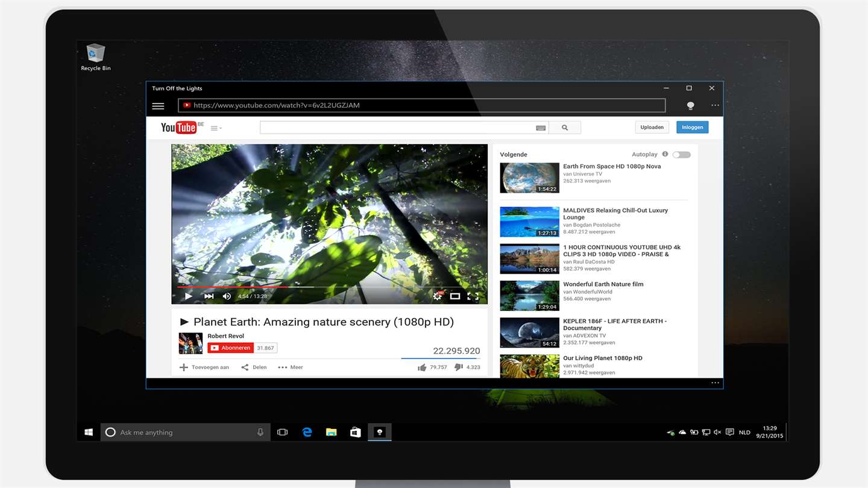The image size is (868, 488).
Task: Open the Our Living Planet tiger thumbnail
Action: (x=530, y=366)
